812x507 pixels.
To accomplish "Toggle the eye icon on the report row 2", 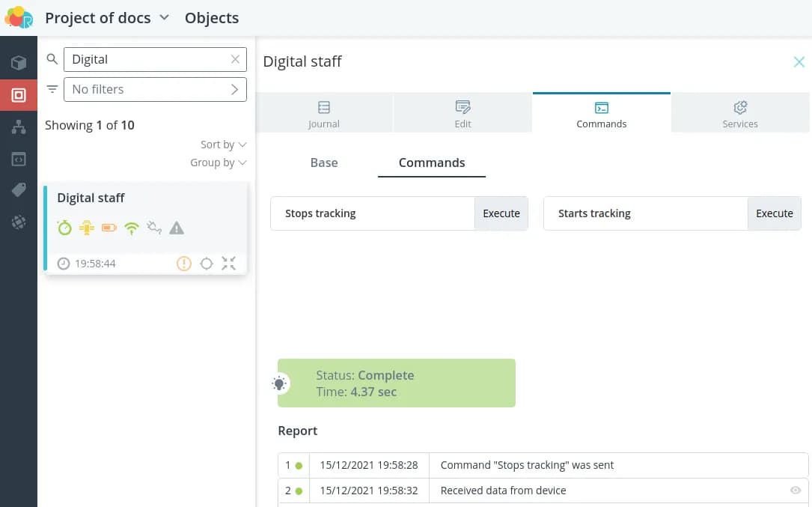I will (796, 491).
